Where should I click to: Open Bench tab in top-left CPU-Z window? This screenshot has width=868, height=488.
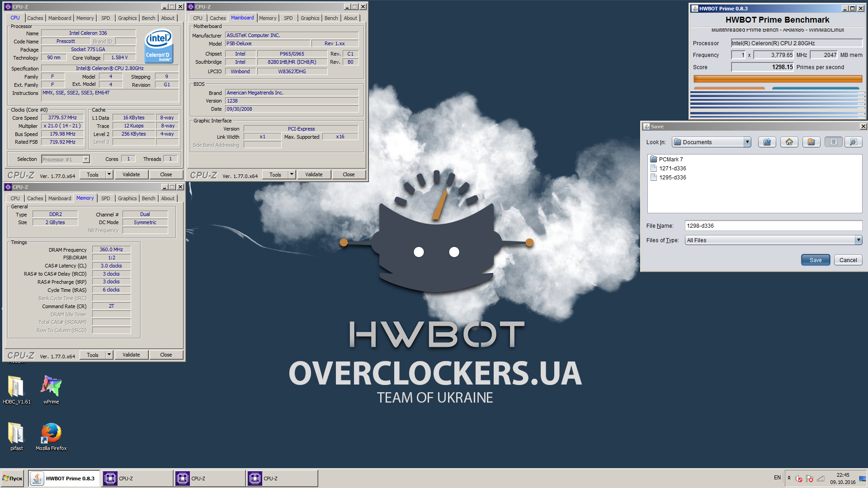pyautogui.click(x=148, y=18)
